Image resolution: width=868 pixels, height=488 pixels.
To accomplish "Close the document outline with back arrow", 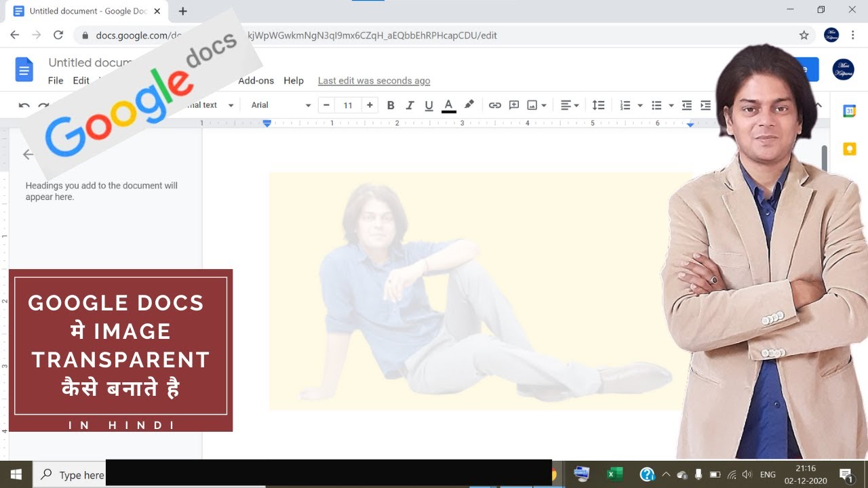I will click(28, 155).
